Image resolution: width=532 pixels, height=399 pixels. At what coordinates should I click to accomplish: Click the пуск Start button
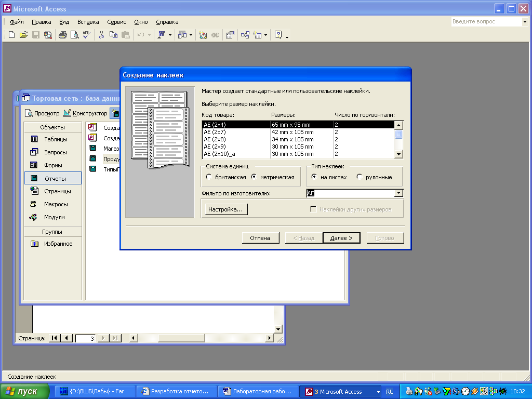(24, 392)
